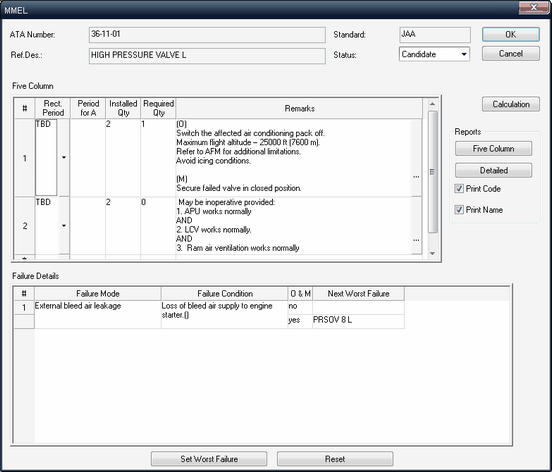This screenshot has height=472, width=552.
Task: Click the Standard field showing JAA
Action: 435,34
